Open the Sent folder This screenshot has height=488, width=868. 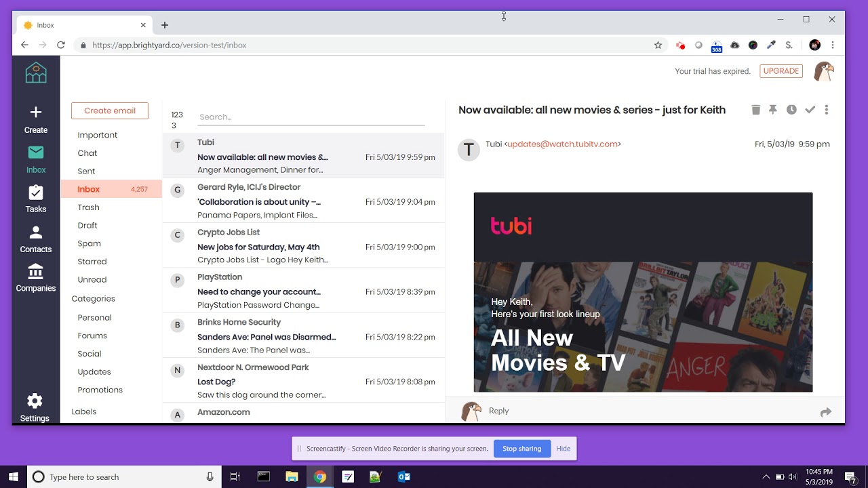click(86, 171)
